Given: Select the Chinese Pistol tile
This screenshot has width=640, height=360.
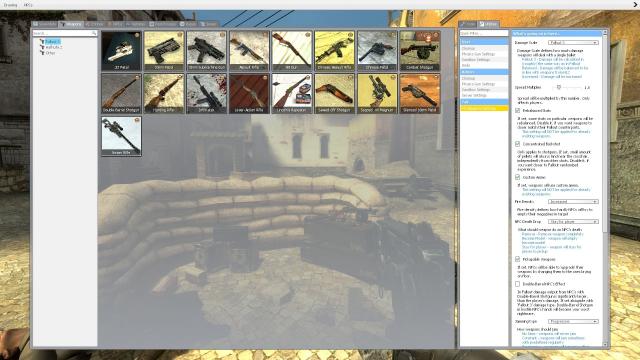Looking at the screenshot, I should coord(377,51).
